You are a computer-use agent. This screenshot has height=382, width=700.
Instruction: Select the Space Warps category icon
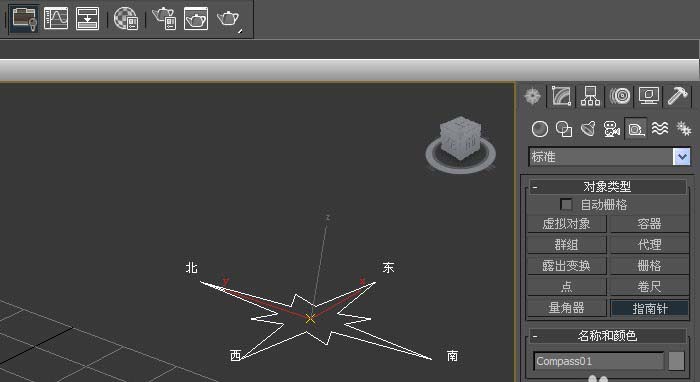[660, 129]
